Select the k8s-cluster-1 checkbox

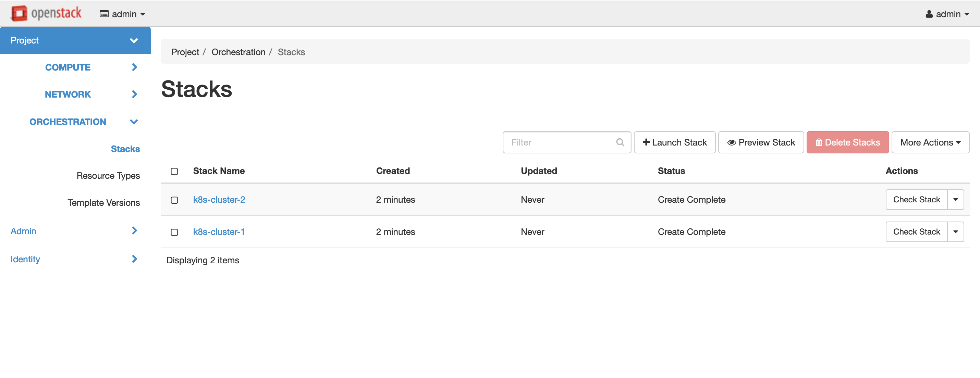[x=174, y=232]
